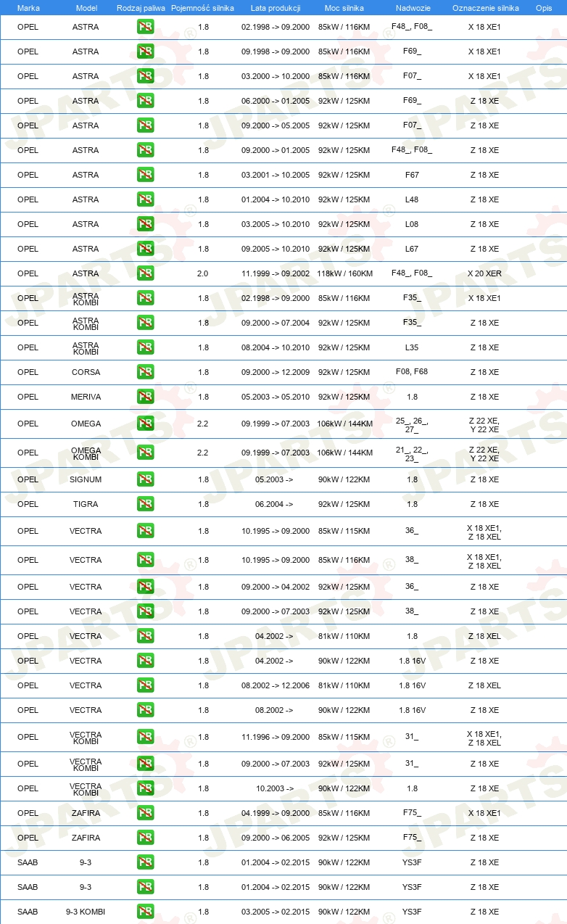Screen dimensions: 567x924
Task: Click the fuel icon in the OMEGA KOMBI row
Action: [x=145, y=453]
